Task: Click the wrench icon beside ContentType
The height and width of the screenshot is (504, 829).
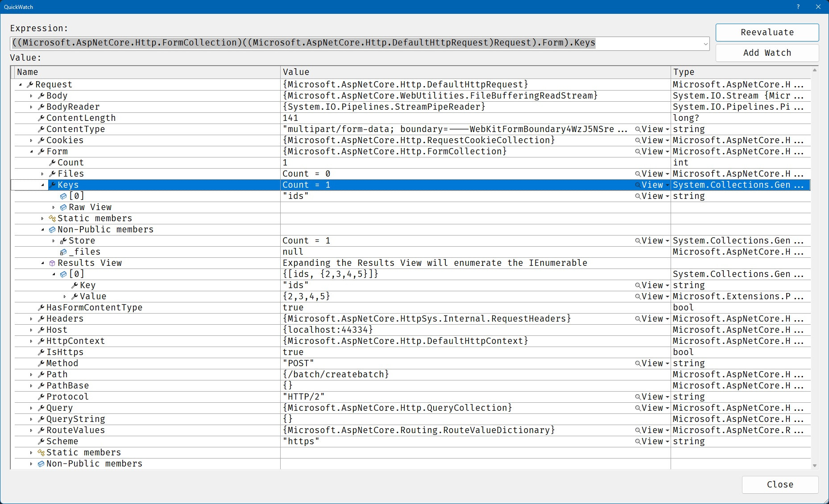Action: coord(41,129)
